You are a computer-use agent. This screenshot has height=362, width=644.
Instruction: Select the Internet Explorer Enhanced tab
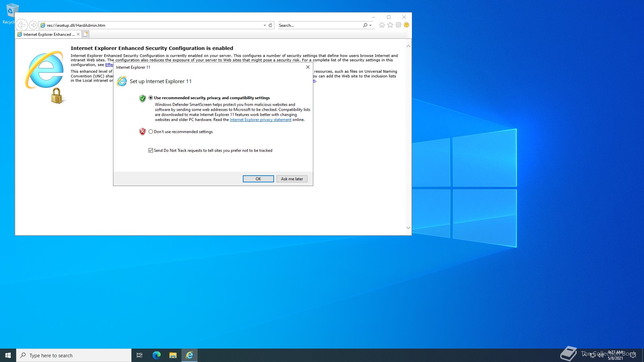coord(47,34)
